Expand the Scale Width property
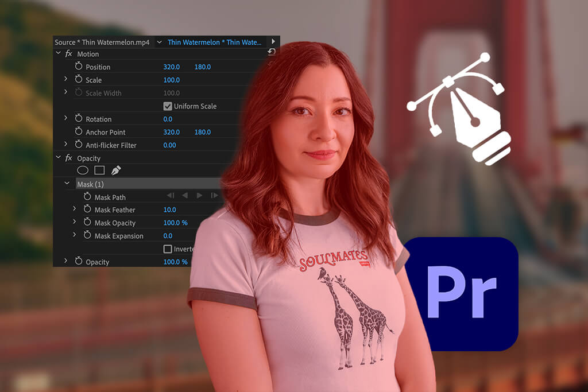588x392 pixels. pyautogui.click(x=65, y=92)
